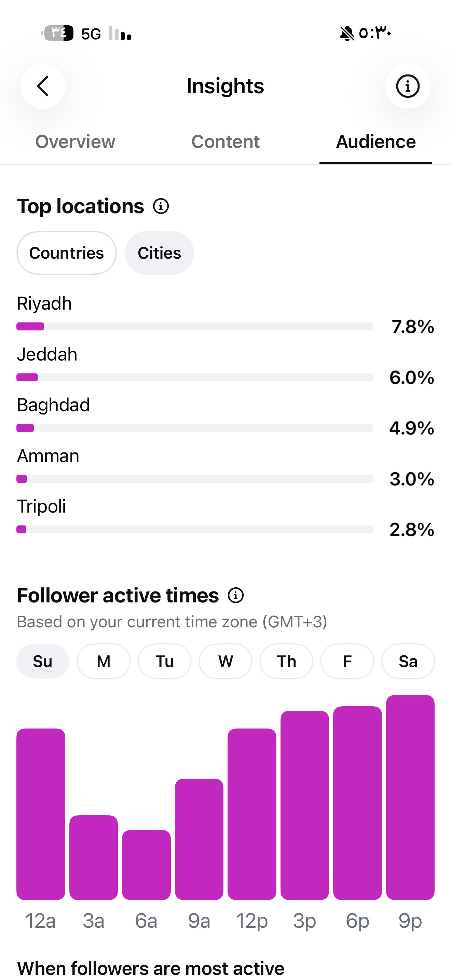Select the Countries location filter

67,253
